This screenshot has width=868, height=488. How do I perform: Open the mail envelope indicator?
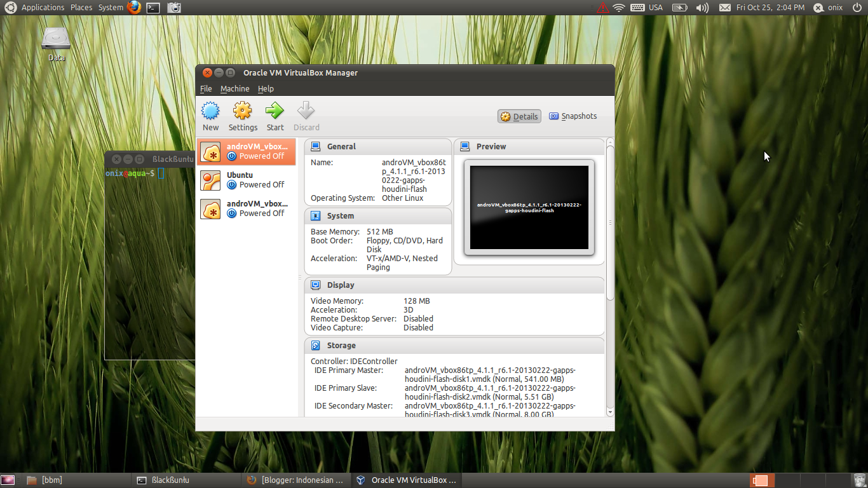pyautogui.click(x=724, y=8)
